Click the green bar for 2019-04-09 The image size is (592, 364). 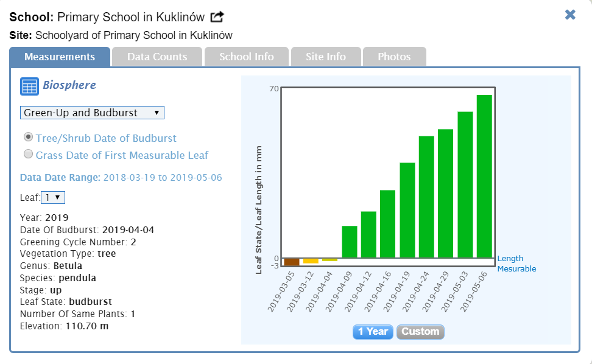click(350, 242)
